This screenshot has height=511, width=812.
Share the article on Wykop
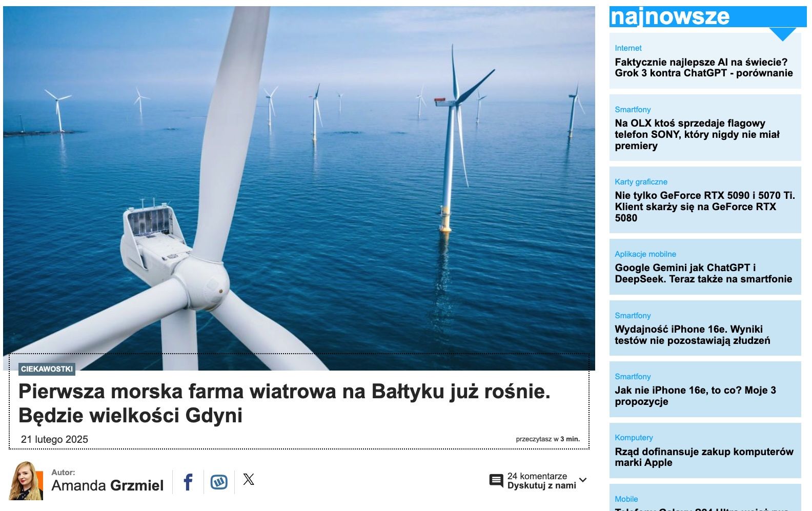click(x=219, y=482)
